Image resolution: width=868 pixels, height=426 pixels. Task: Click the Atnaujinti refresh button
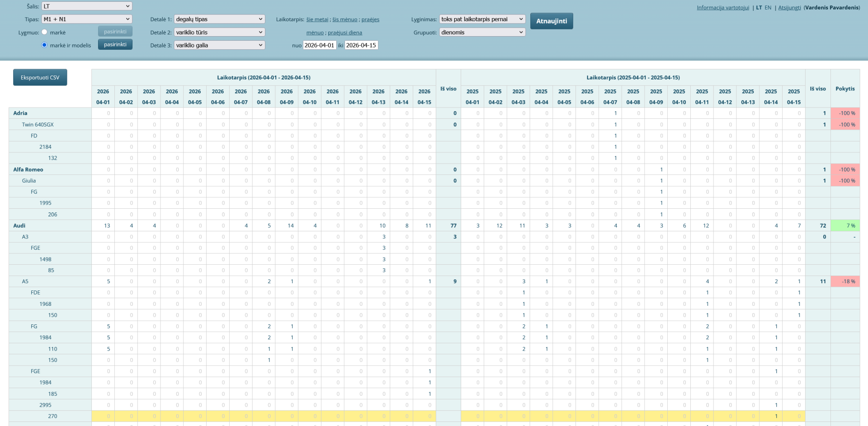(x=552, y=21)
